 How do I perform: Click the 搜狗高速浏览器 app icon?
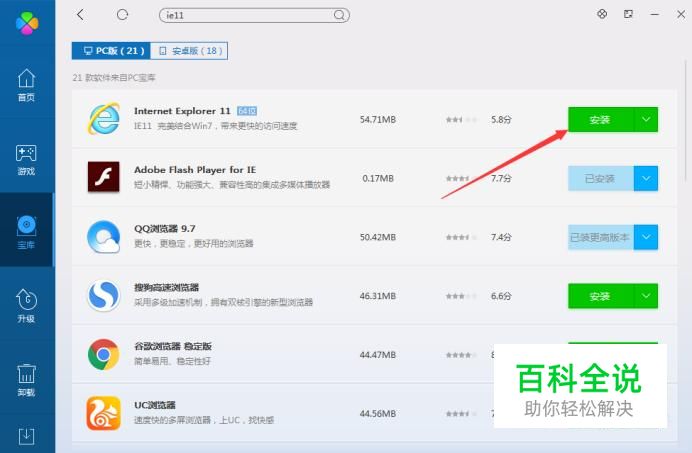103,295
